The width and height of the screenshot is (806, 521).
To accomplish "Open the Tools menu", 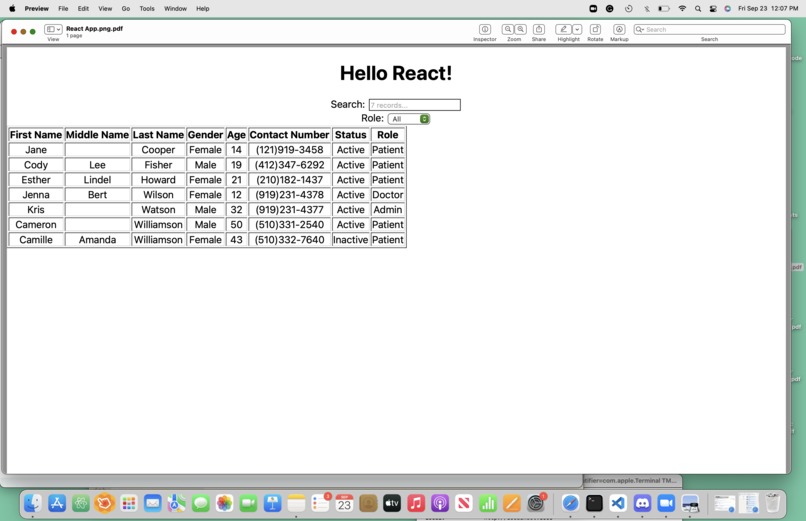I will pos(147,8).
